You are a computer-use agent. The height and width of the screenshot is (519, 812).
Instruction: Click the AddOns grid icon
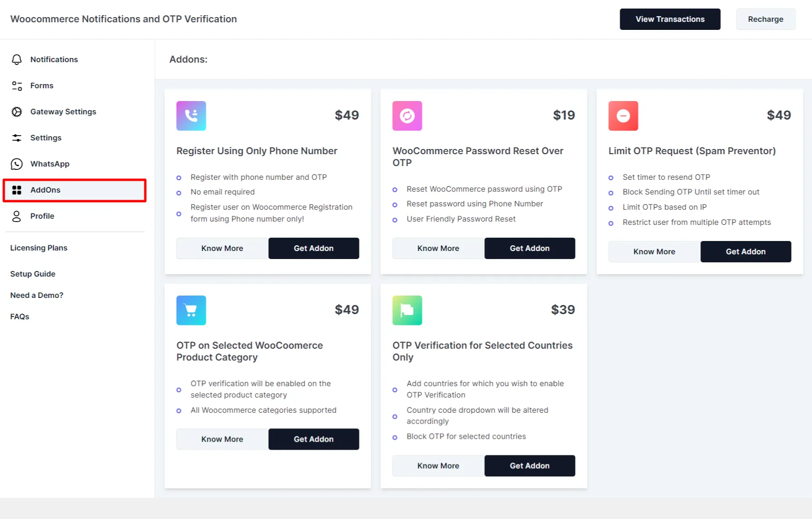17,190
